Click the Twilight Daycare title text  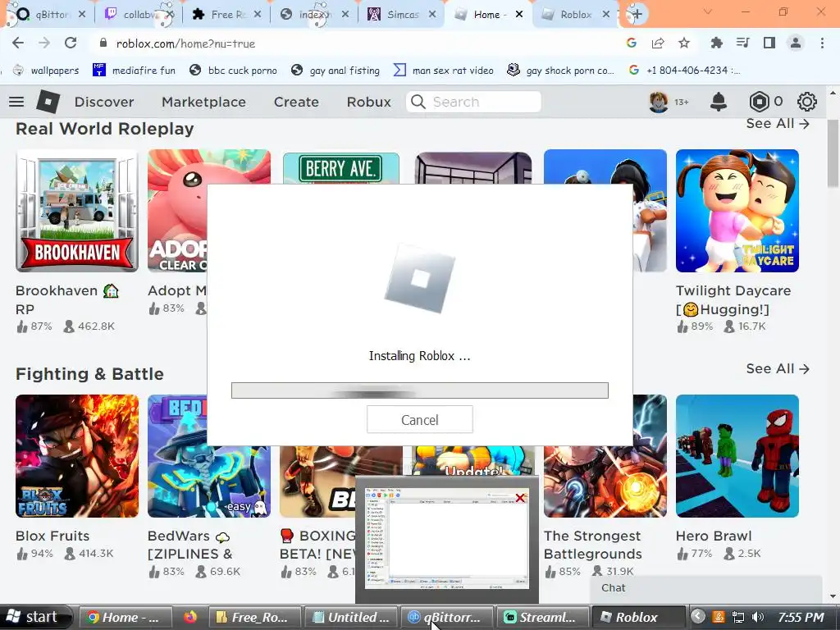tap(733, 300)
